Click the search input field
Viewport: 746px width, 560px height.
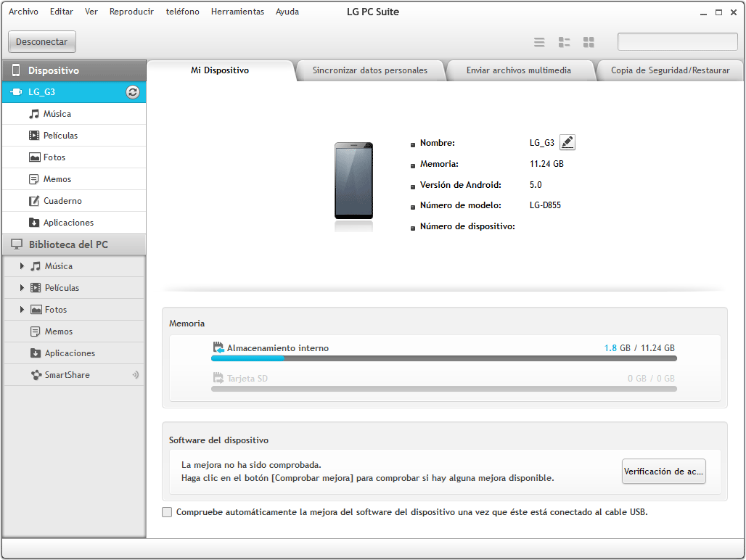tap(678, 42)
